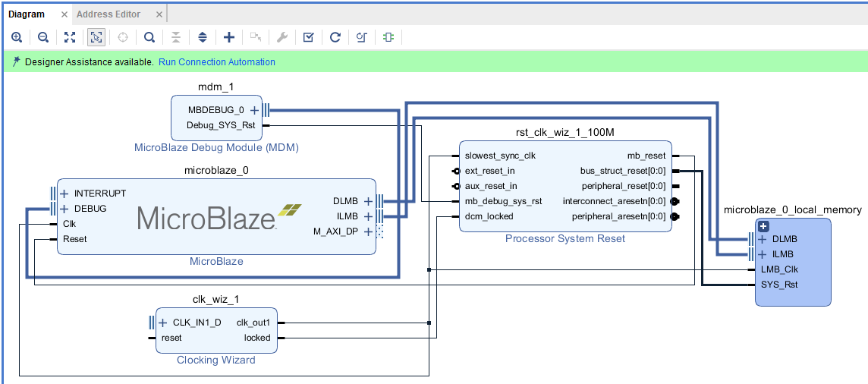
Task: Click the greyed-out Collapse All icon
Action: (176, 37)
